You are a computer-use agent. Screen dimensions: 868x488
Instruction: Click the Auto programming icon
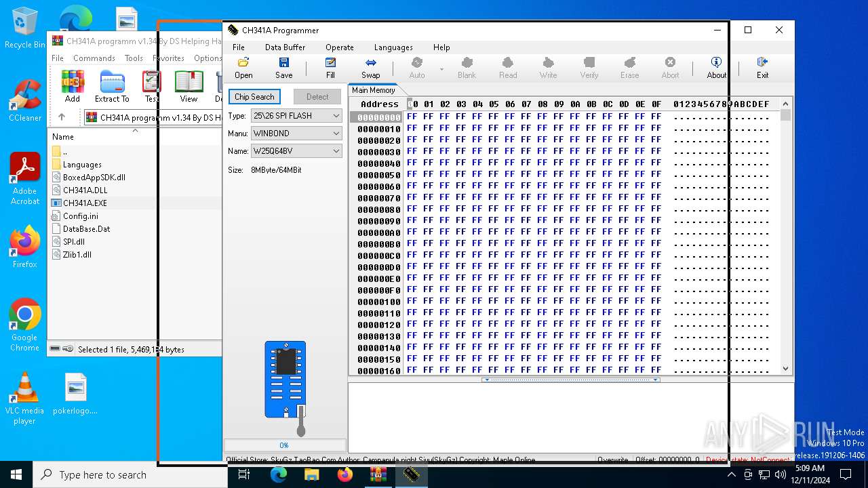(417, 68)
